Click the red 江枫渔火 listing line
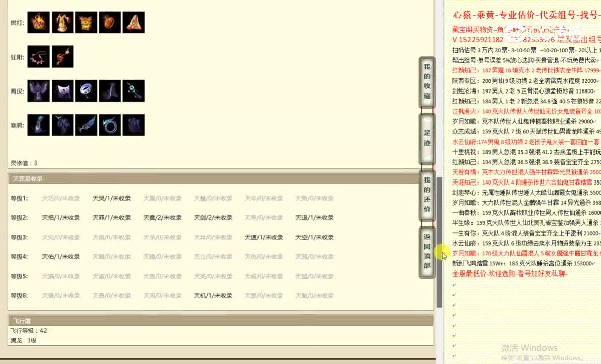 click(527, 111)
